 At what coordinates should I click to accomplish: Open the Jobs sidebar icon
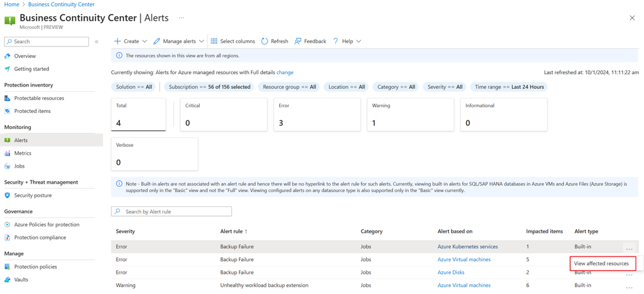pyautogui.click(x=7, y=166)
